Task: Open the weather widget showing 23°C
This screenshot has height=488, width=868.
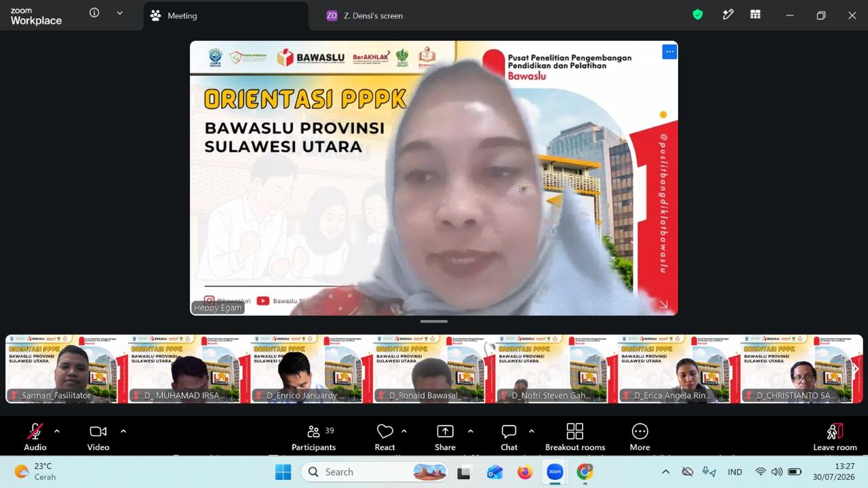Action: click(37, 472)
